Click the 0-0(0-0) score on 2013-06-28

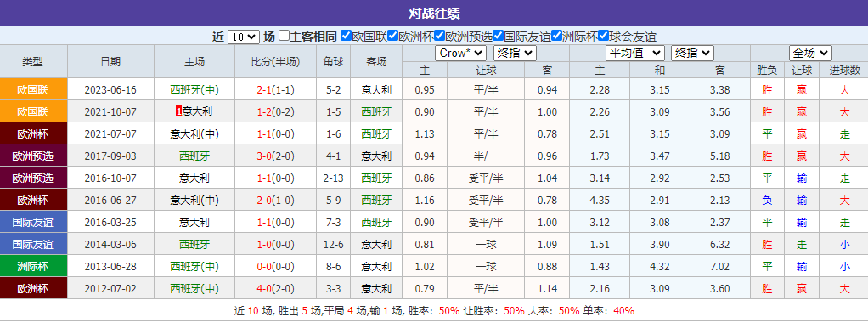[276, 267]
